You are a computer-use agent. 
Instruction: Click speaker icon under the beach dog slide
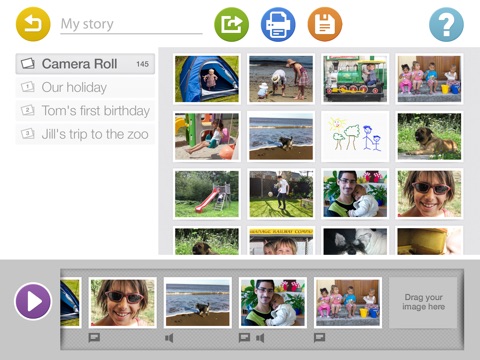tap(169, 338)
